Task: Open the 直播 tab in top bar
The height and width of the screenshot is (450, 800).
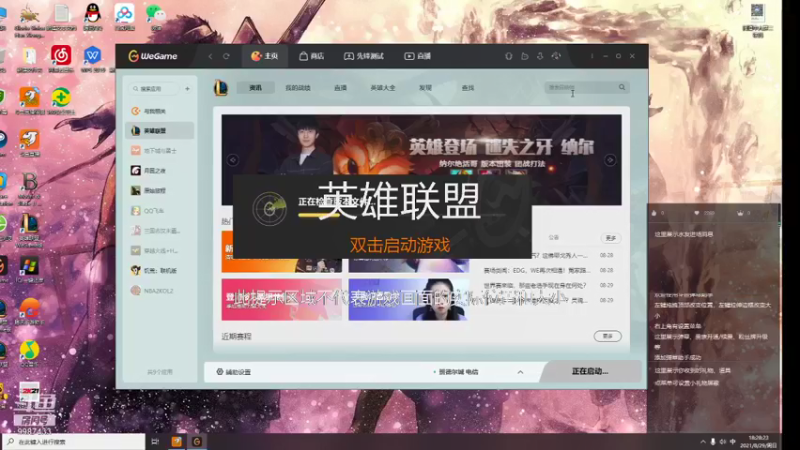Action: pyautogui.click(x=418, y=56)
